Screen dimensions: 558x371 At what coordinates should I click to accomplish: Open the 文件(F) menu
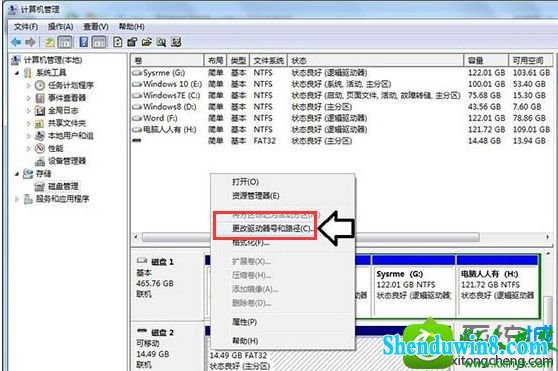tap(26, 27)
